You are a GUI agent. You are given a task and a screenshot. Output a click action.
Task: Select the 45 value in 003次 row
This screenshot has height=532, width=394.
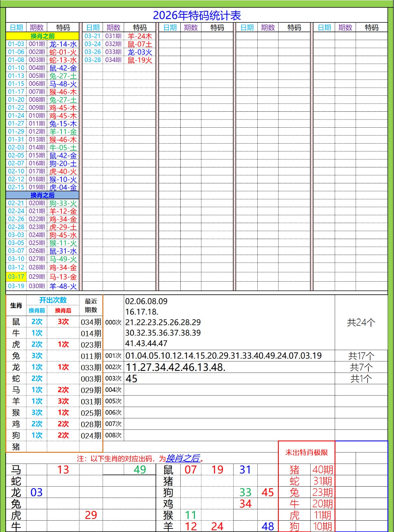pos(131,379)
